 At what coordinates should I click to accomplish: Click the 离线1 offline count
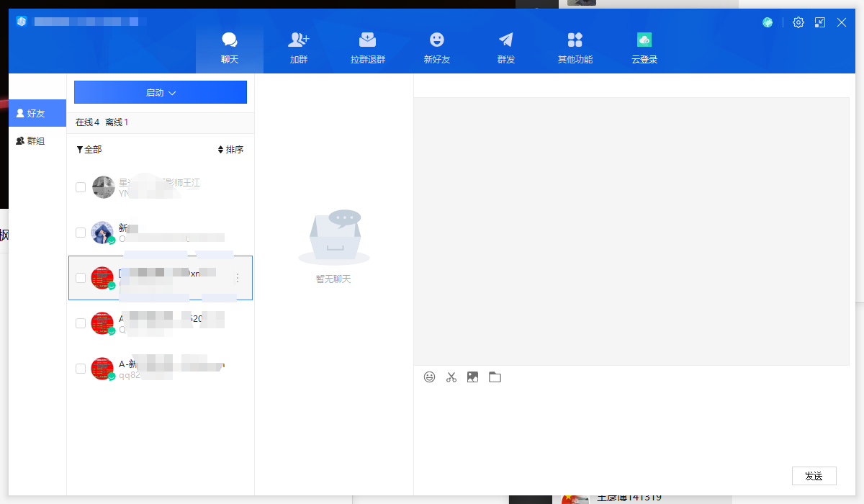(117, 122)
